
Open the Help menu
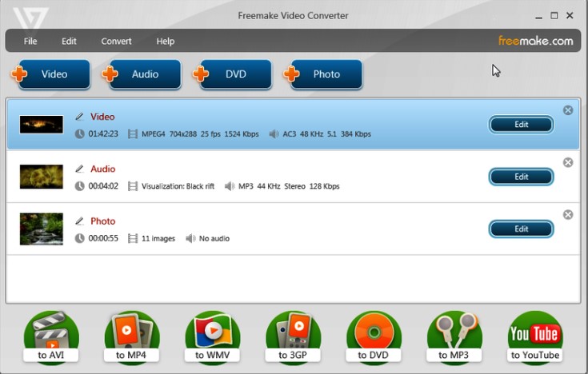(x=166, y=42)
